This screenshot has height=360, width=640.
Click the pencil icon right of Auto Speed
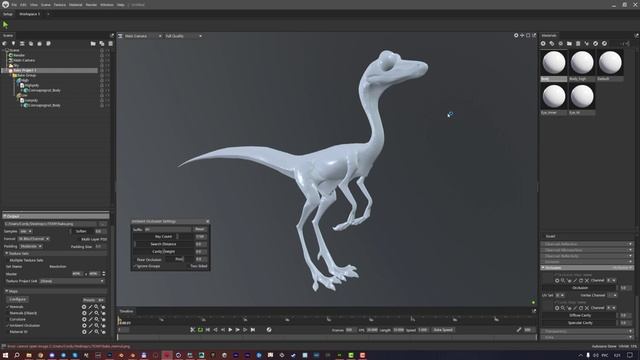click(519, 330)
